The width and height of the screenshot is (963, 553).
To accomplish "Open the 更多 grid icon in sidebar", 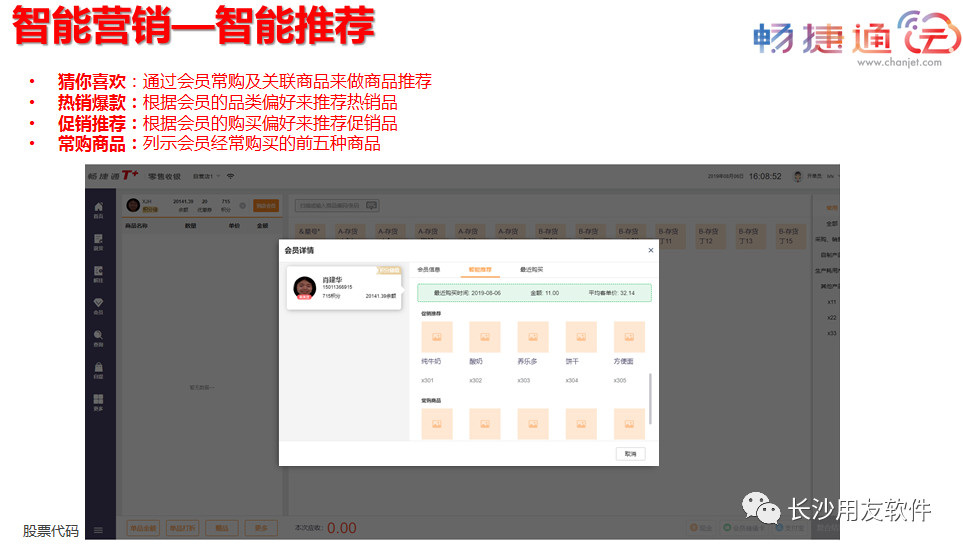I will tap(98, 402).
